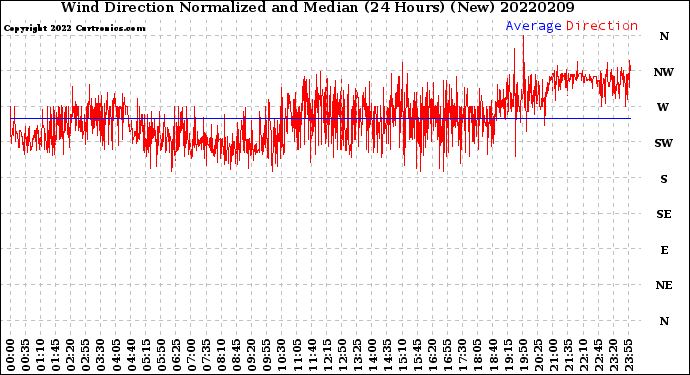Click the 07:35 time axis label

tap(206, 355)
